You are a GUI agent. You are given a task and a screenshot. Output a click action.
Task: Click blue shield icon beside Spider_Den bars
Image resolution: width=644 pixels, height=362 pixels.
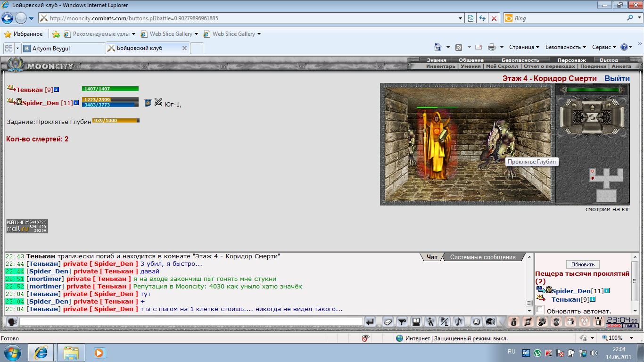(x=148, y=102)
